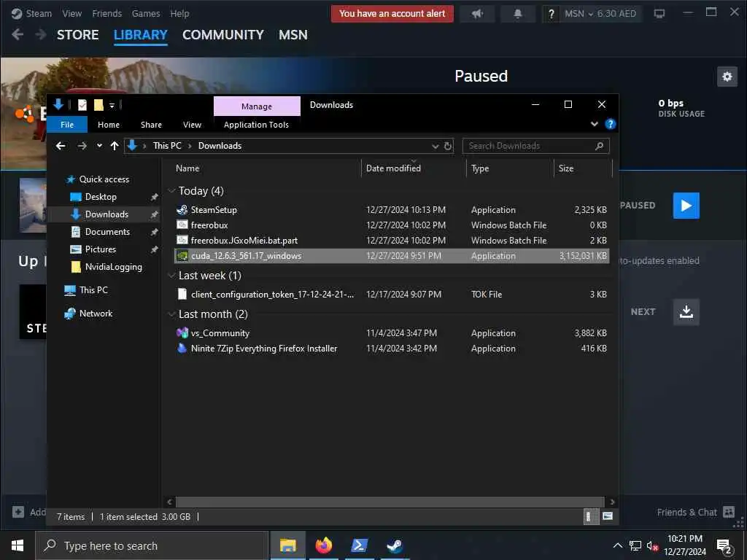Image resolution: width=747 pixels, height=560 pixels.
Task: Open address bar history dropdown
Action: (x=435, y=146)
